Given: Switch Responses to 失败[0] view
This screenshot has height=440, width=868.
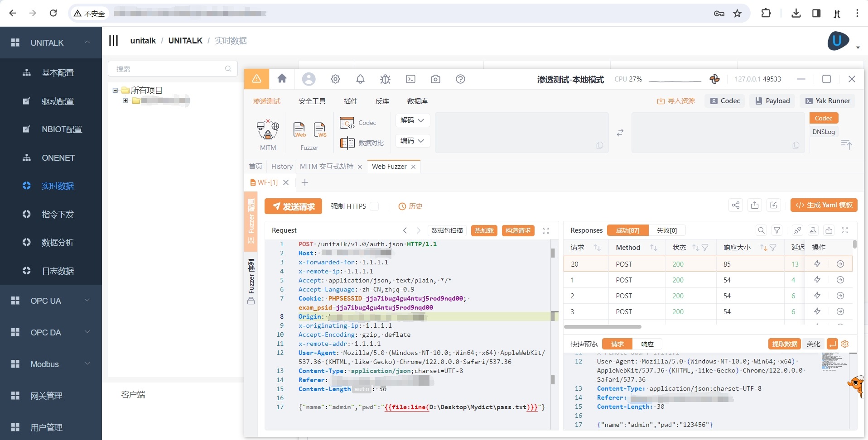Looking at the screenshot, I should [667, 230].
